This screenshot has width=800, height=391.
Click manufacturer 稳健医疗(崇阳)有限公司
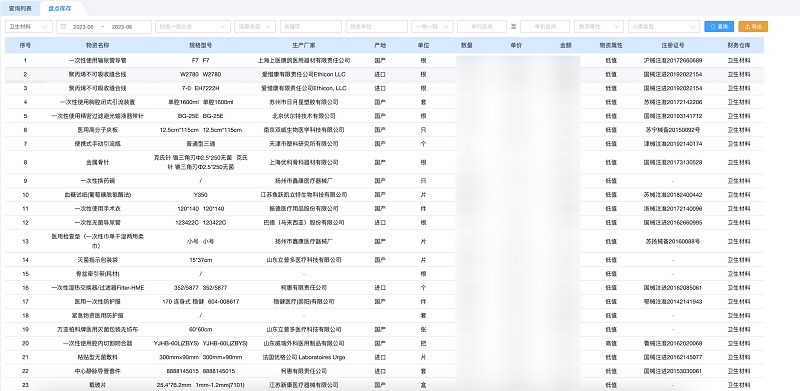(x=304, y=302)
